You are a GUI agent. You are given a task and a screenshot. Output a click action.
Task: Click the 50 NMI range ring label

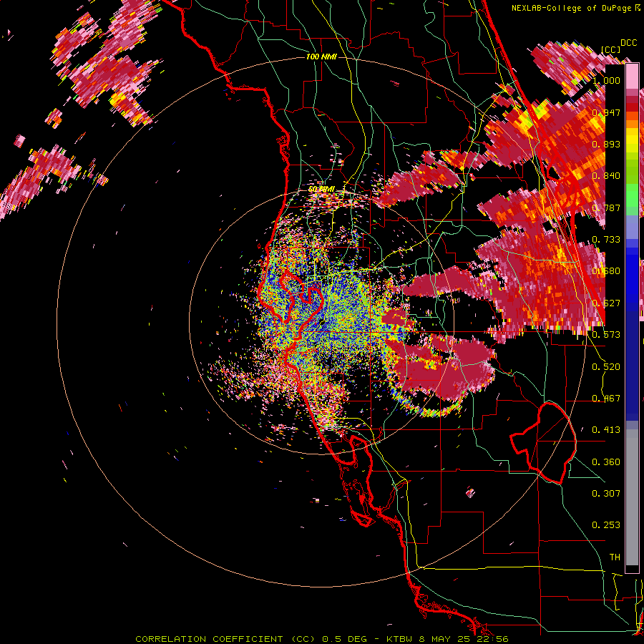pyautogui.click(x=321, y=189)
